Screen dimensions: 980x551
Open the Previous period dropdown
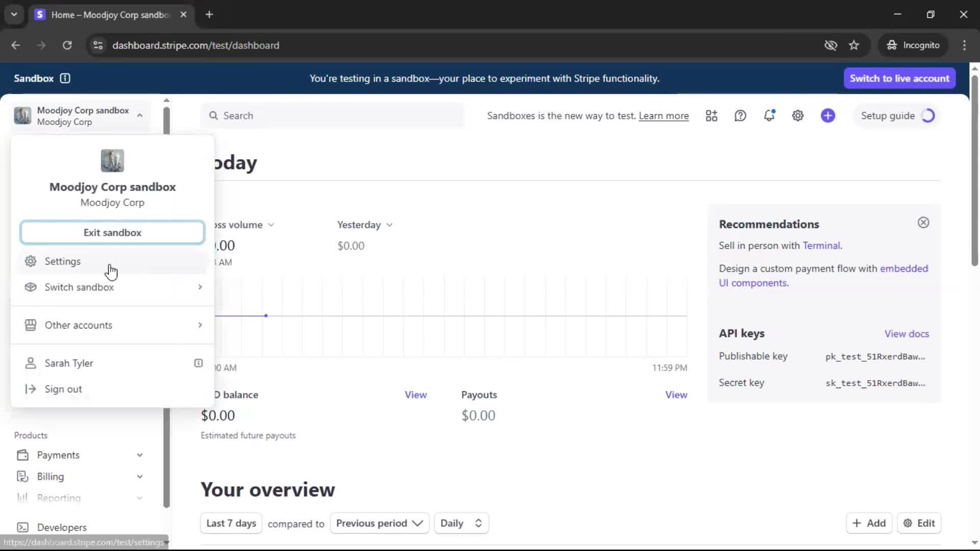click(380, 523)
